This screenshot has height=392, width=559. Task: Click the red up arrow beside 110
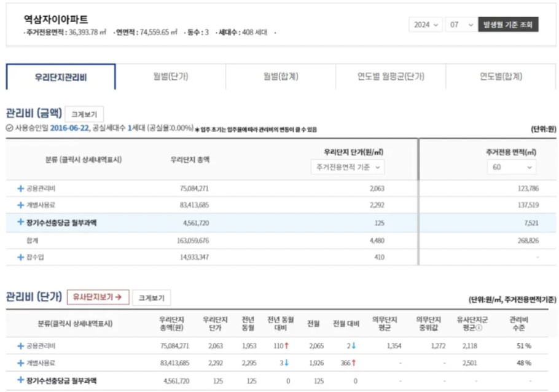point(286,346)
